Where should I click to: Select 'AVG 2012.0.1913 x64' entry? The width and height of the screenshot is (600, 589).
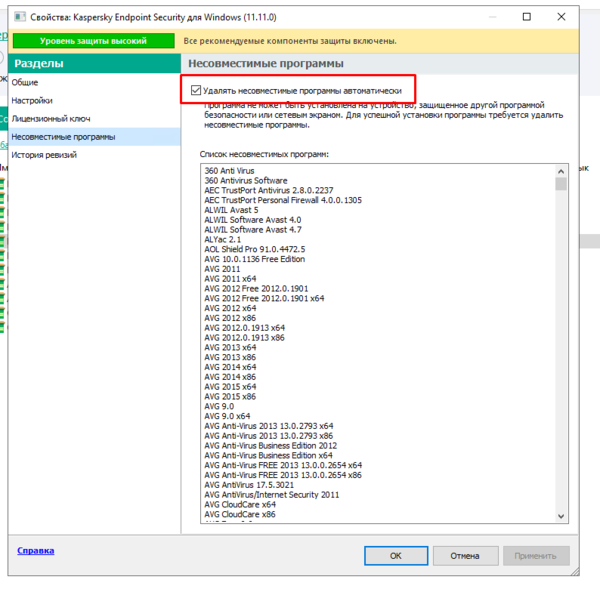click(245, 328)
